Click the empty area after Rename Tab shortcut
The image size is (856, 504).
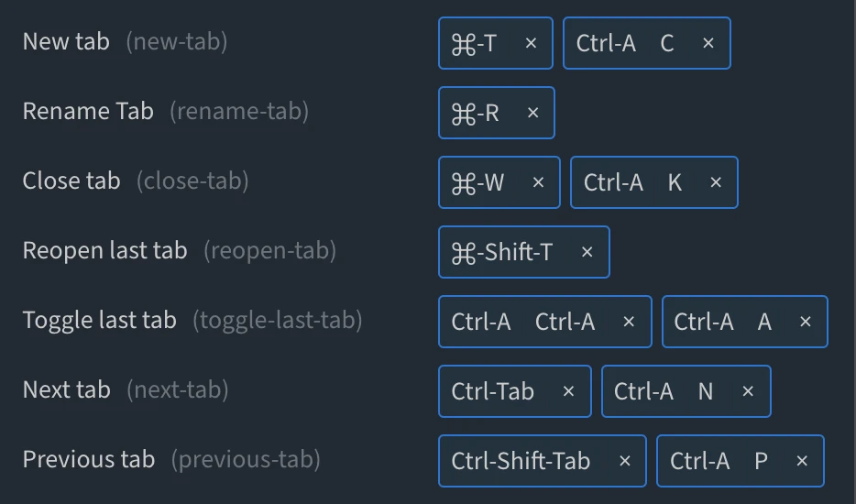coord(697,113)
